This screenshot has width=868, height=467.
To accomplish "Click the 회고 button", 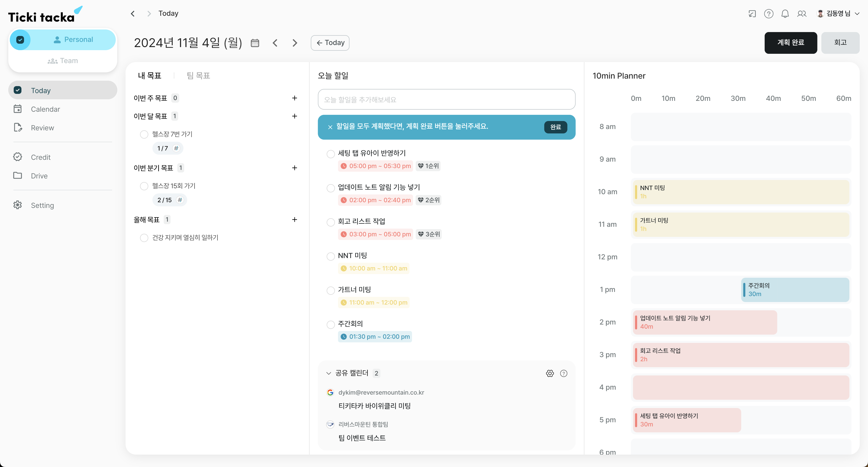I will click(x=840, y=42).
